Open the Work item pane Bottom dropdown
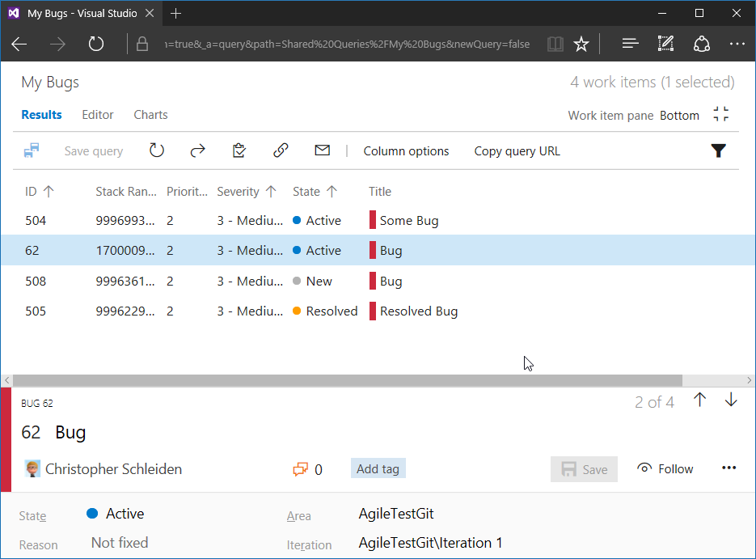This screenshot has height=559, width=756. [679, 115]
